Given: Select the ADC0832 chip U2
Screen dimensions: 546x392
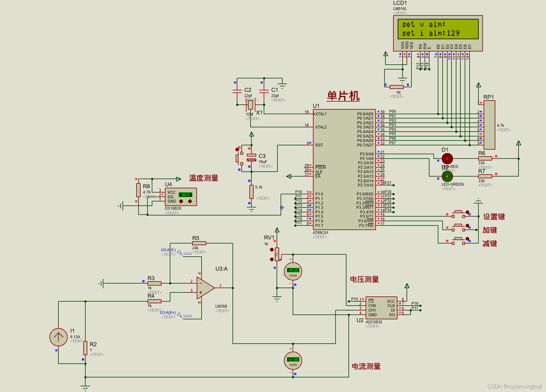Looking at the screenshot, I should (x=381, y=308).
